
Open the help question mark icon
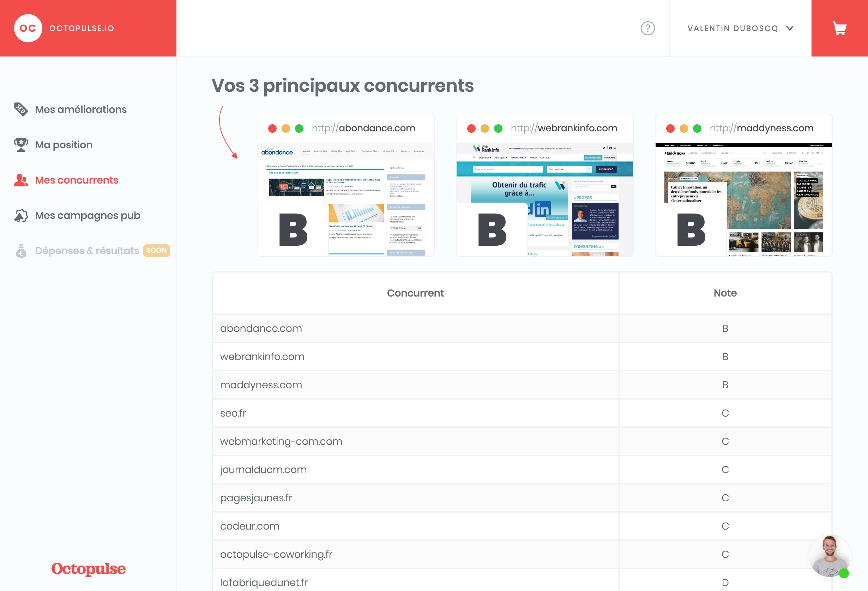point(647,28)
